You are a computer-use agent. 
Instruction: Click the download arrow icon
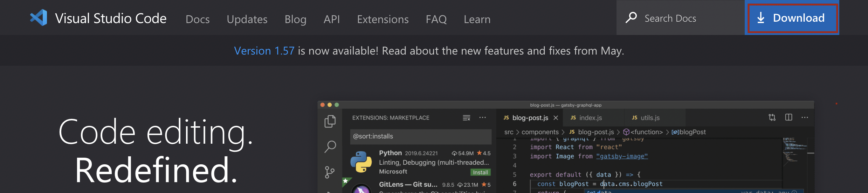[761, 18]
